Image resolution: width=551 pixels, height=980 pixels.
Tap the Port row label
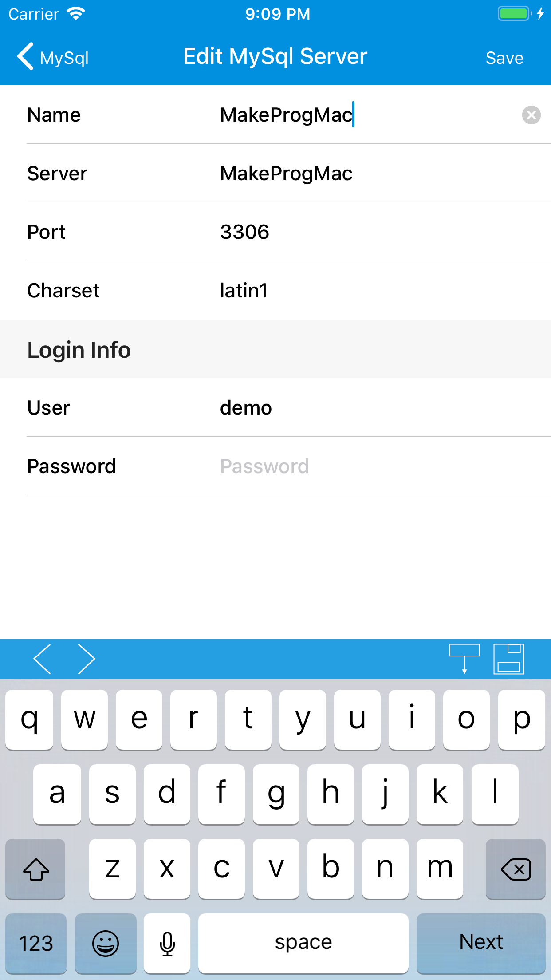47,232
